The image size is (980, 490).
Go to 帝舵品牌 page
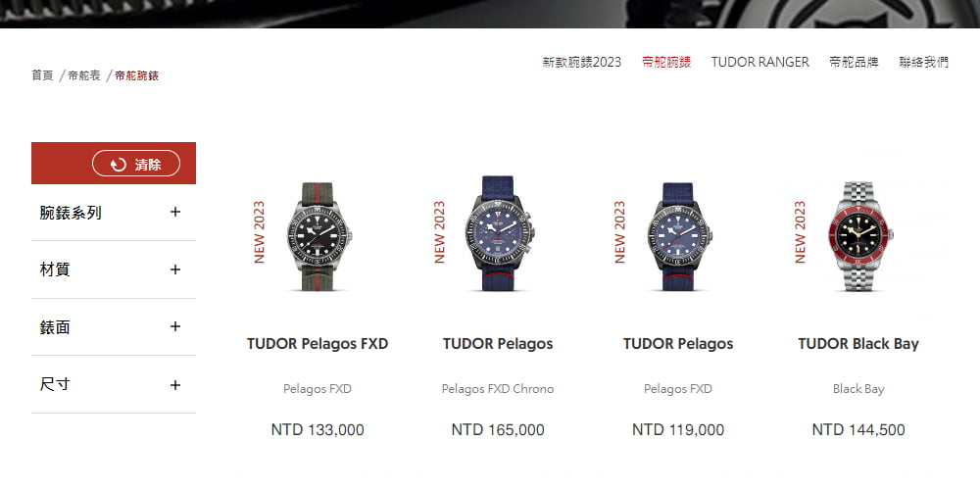tap(854, 62)
